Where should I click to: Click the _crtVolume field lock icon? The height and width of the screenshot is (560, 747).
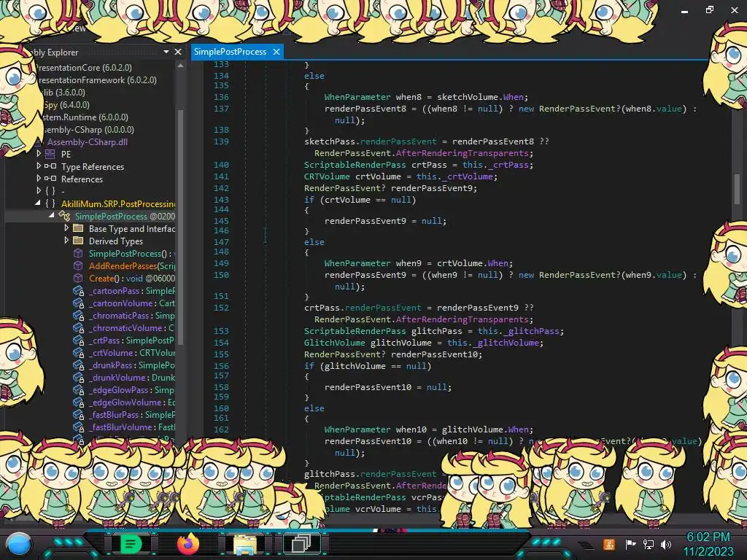79,352
